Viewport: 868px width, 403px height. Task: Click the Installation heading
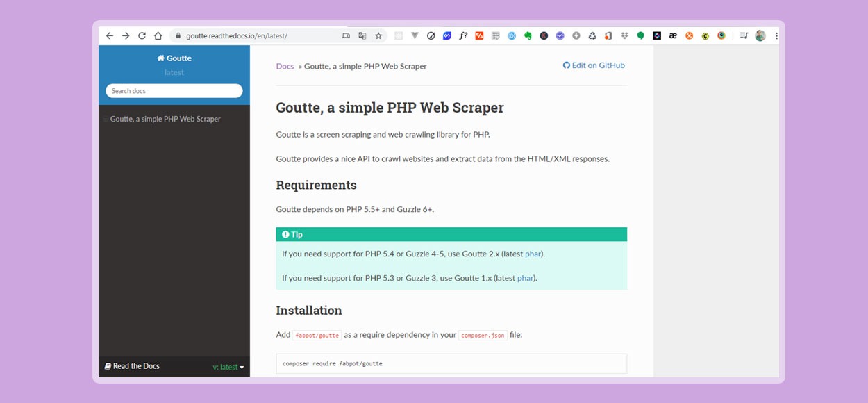(309, 310)
